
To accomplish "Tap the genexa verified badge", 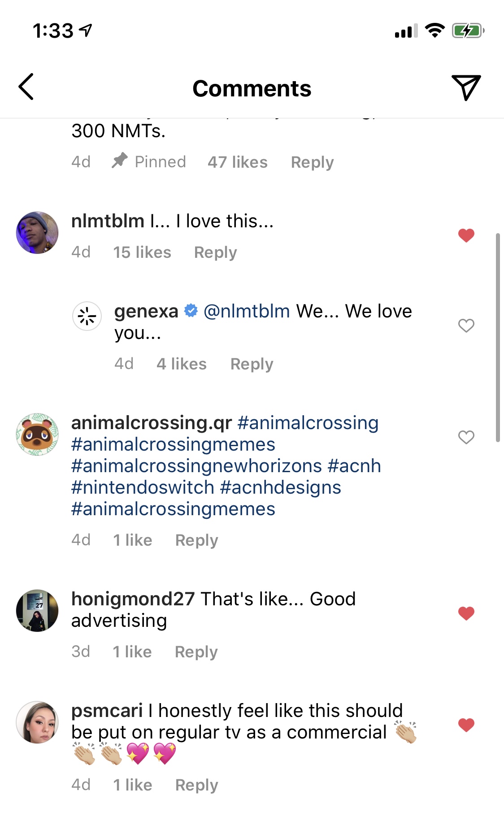I will [x=191, y=310].
